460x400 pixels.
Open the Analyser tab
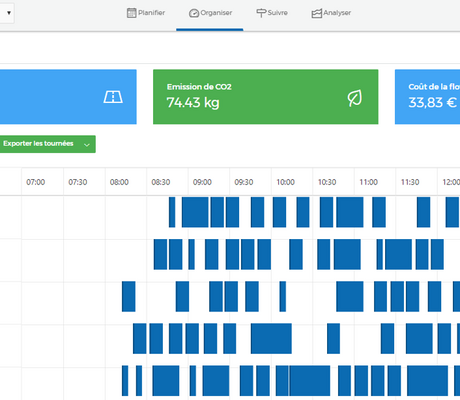pyautogui.click(x=331, y=13)
